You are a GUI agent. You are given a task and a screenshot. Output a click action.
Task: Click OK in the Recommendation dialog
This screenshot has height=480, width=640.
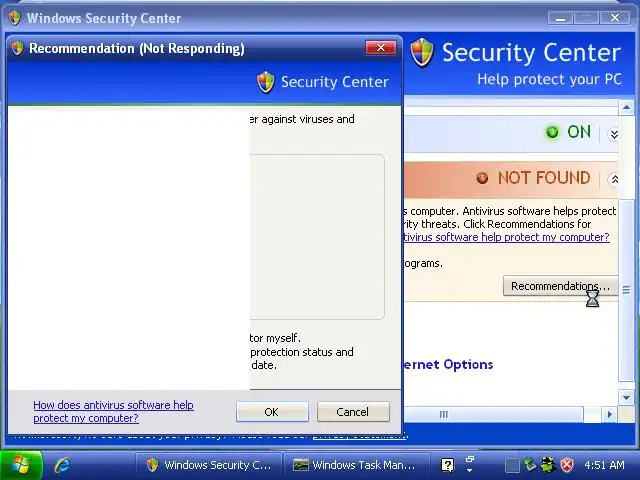272,411
